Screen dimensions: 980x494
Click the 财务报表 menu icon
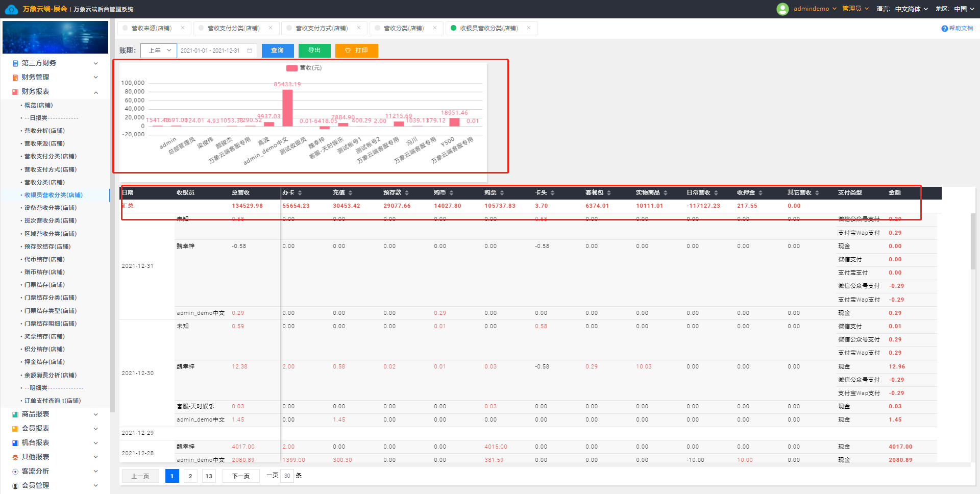click(x=15, y=92)
